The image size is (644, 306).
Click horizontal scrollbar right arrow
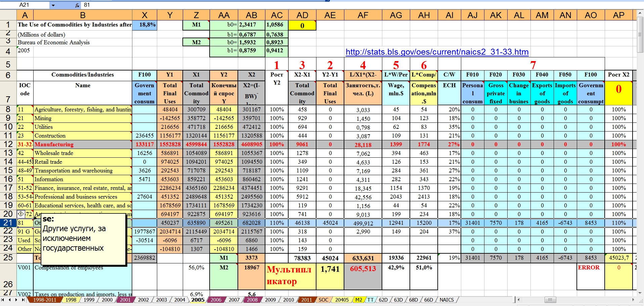tap(633, 300)
